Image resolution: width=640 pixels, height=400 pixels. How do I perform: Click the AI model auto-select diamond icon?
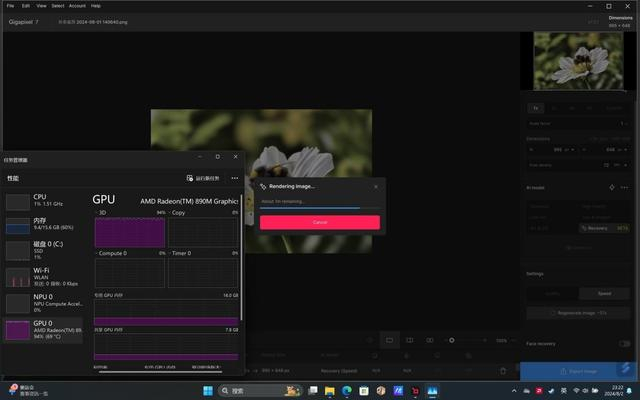611,187
